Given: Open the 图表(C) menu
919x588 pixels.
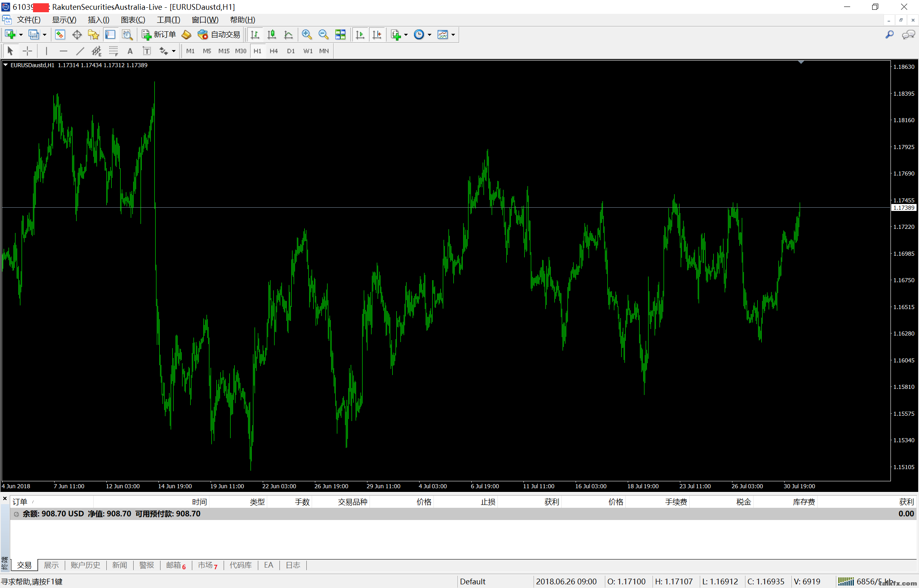Looking at the screenshot, I should 133,20.
